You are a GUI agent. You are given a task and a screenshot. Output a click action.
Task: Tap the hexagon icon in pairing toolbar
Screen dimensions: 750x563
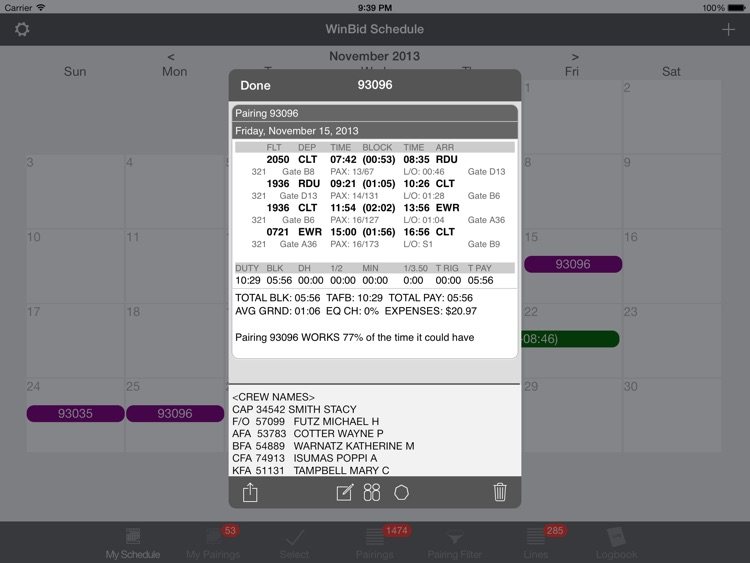pyautogui.click(x=401, y=493)
